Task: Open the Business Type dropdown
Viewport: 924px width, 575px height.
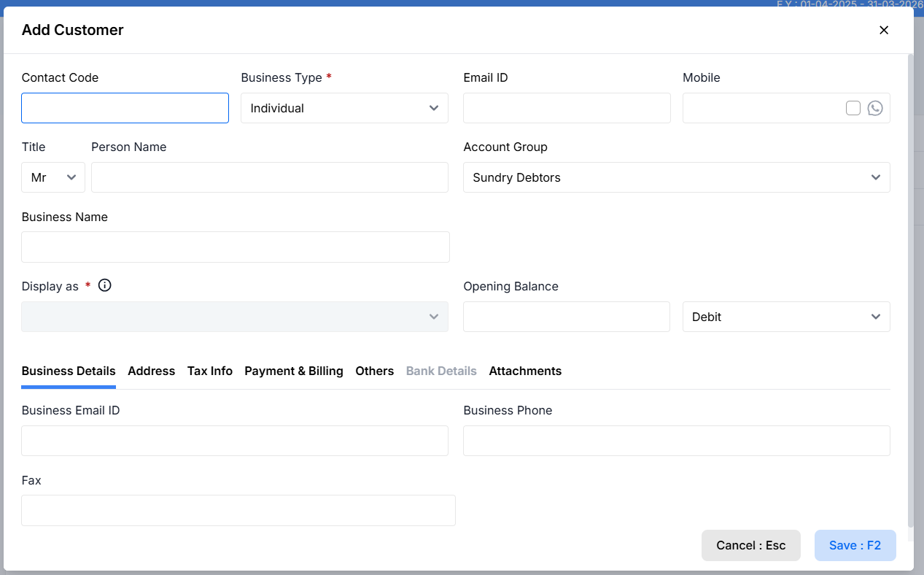Action: coord(344,108)
